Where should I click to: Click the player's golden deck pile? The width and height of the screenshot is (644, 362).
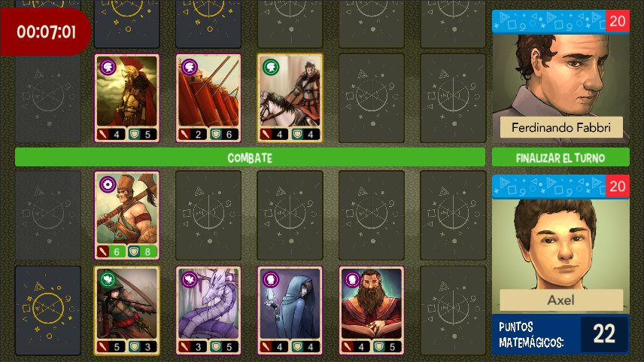coord(48,311)
